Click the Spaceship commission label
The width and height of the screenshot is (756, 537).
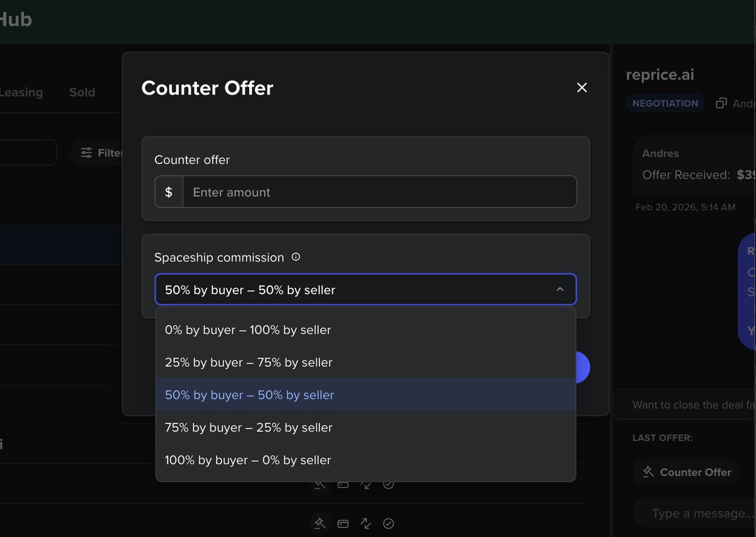[x=219, y=257]
